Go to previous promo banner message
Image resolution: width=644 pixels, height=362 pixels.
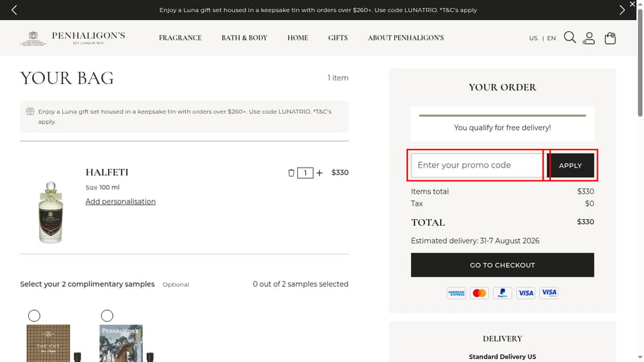pos(14,10)
